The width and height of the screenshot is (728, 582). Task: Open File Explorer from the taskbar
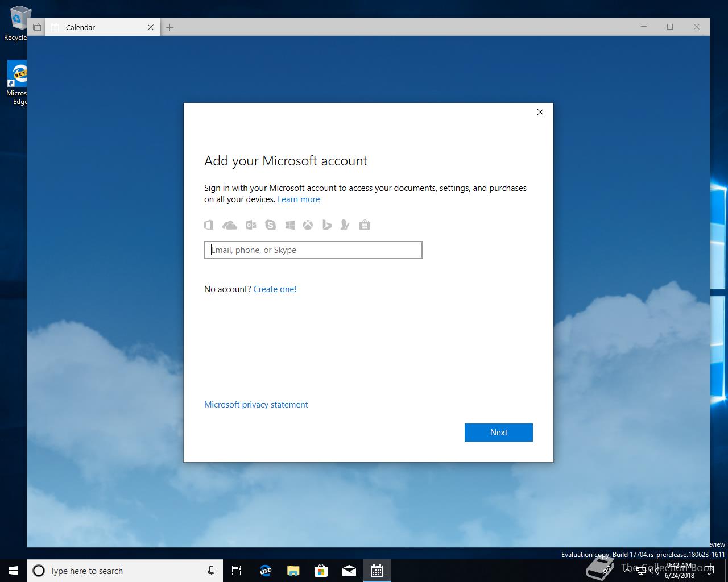click(293, 571)
